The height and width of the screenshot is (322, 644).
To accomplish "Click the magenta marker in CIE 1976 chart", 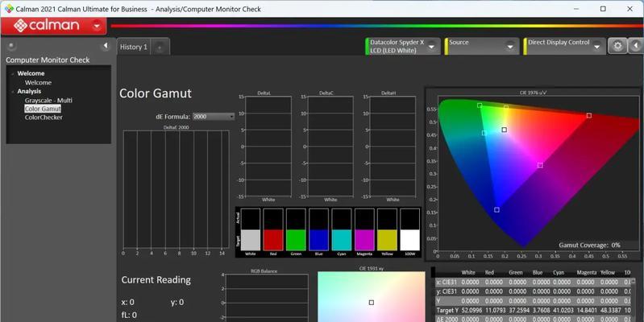I will click(x=540, y=165).
